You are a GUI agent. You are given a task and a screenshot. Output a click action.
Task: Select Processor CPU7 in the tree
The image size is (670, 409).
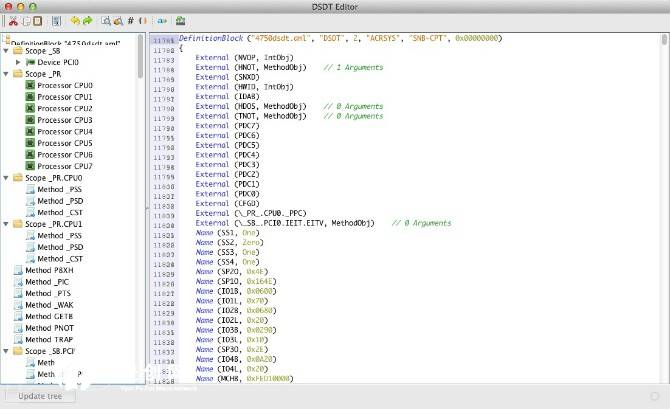click(64, 166)
